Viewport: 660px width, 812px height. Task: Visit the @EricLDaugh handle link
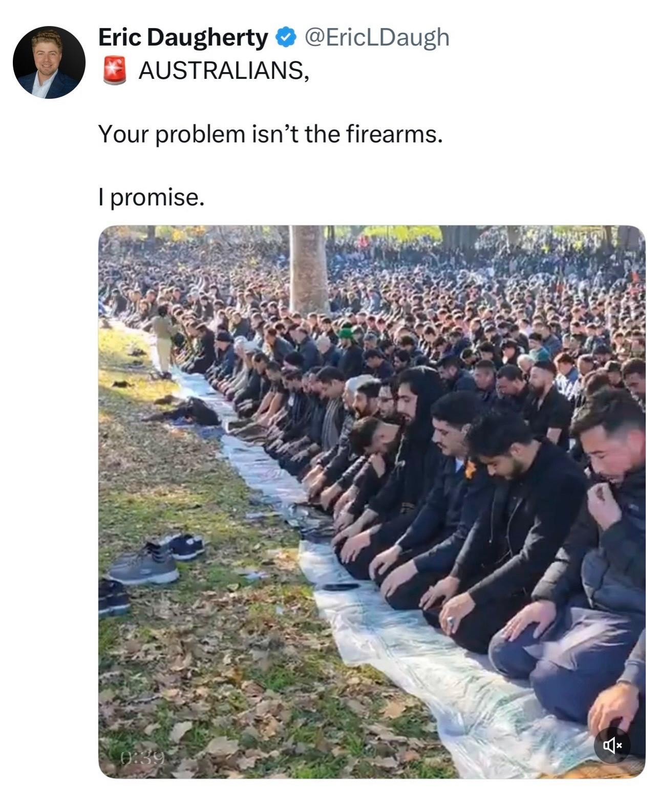tap(377, 38)
